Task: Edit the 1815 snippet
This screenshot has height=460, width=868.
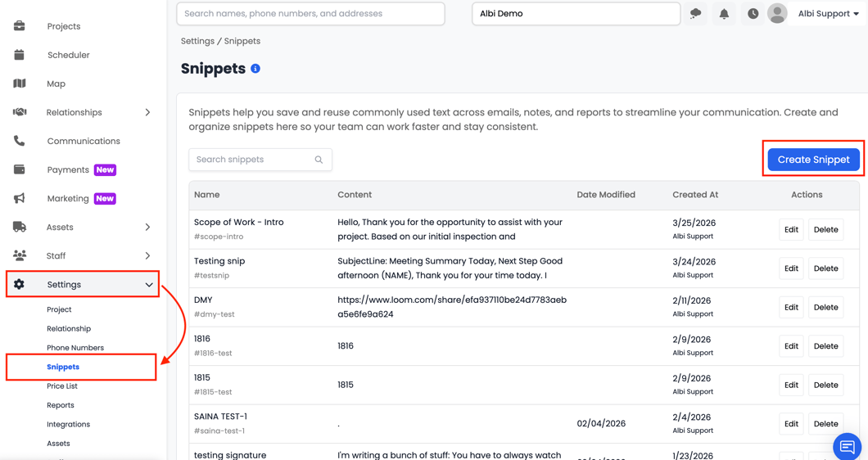Action: tap(791, 385)
